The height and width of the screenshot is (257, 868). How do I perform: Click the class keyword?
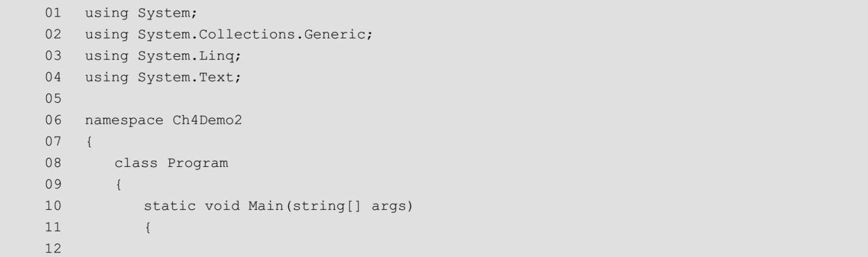(135, 163)
